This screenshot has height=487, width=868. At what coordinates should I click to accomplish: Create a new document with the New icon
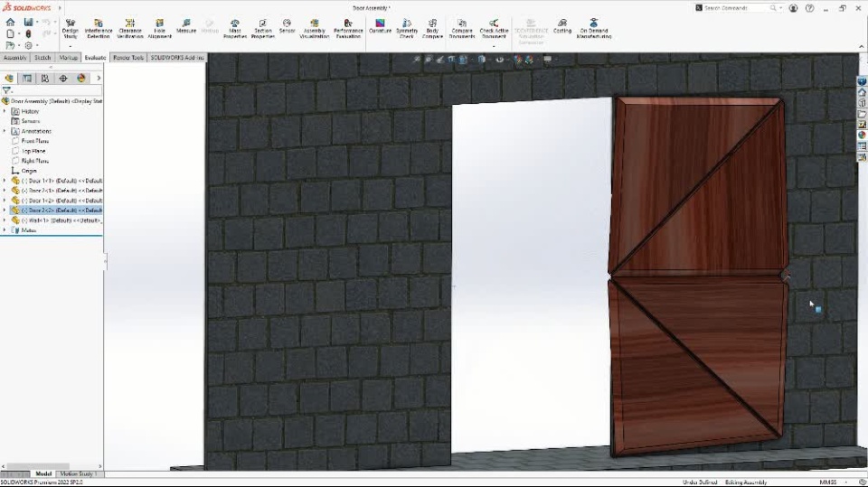point(11,33)
